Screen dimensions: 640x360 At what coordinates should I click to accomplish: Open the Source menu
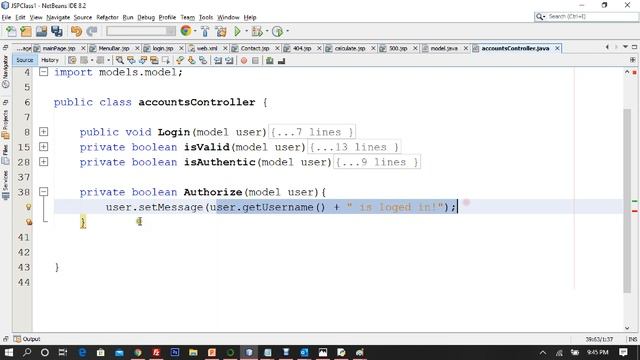pyautogui.click(x=82, y=17)
